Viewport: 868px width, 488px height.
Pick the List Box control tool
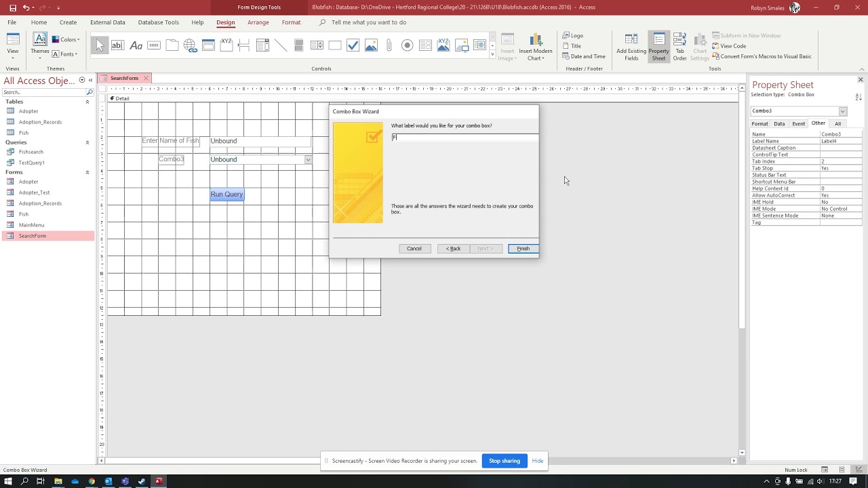317,45
